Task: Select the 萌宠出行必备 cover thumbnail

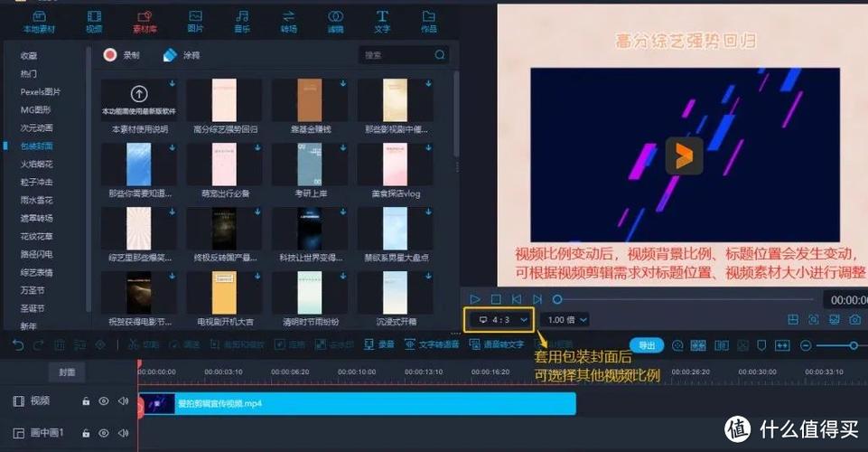Action: [224, 165]
